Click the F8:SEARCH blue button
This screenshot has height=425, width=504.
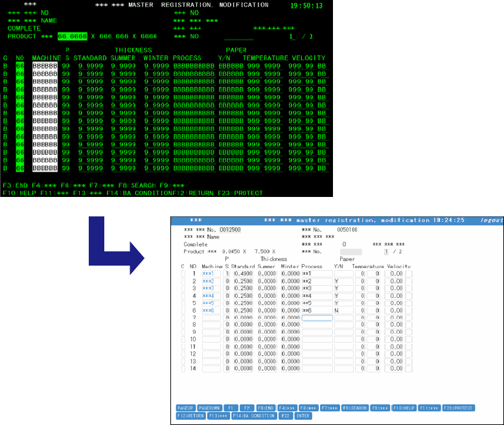pyautogui.click(x=355, y=408)
